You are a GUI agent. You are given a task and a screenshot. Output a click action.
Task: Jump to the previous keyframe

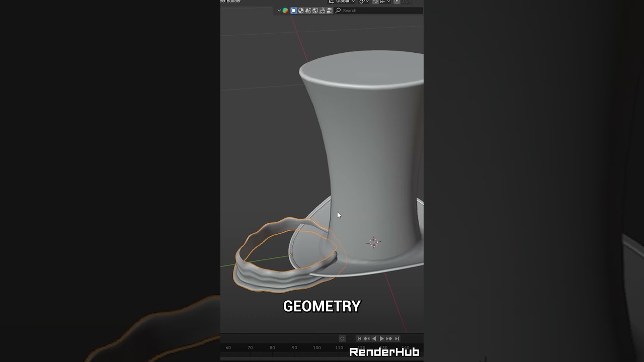coord(367,338)
